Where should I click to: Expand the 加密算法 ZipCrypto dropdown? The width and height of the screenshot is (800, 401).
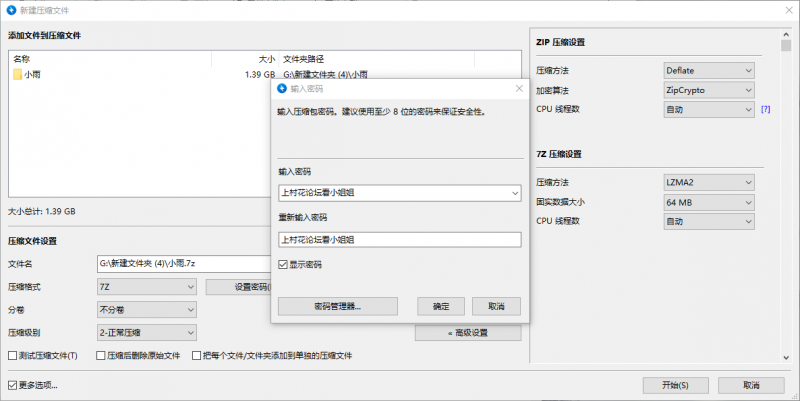[x=709, y=90]
